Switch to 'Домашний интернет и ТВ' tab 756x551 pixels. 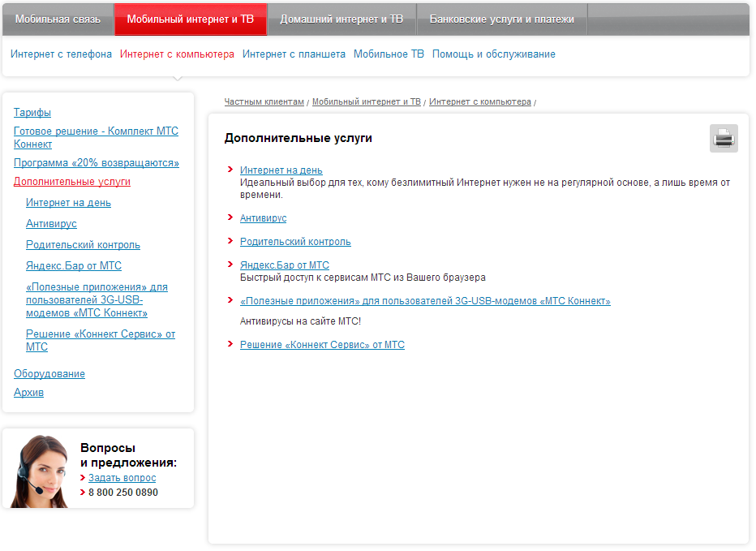point(341,19)
